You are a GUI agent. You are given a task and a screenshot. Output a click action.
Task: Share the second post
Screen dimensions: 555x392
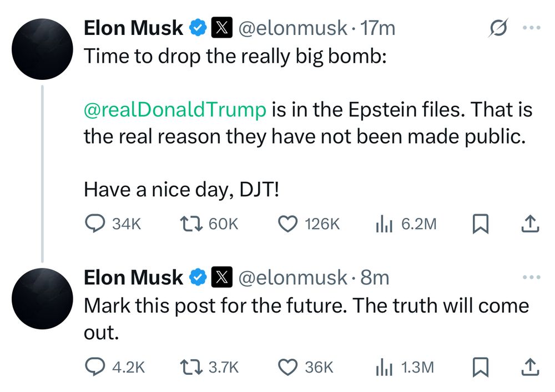[530, 367]
